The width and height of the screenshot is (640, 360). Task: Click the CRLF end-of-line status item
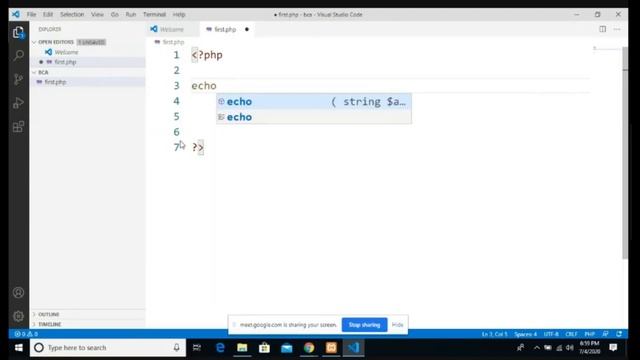(571, 334)
